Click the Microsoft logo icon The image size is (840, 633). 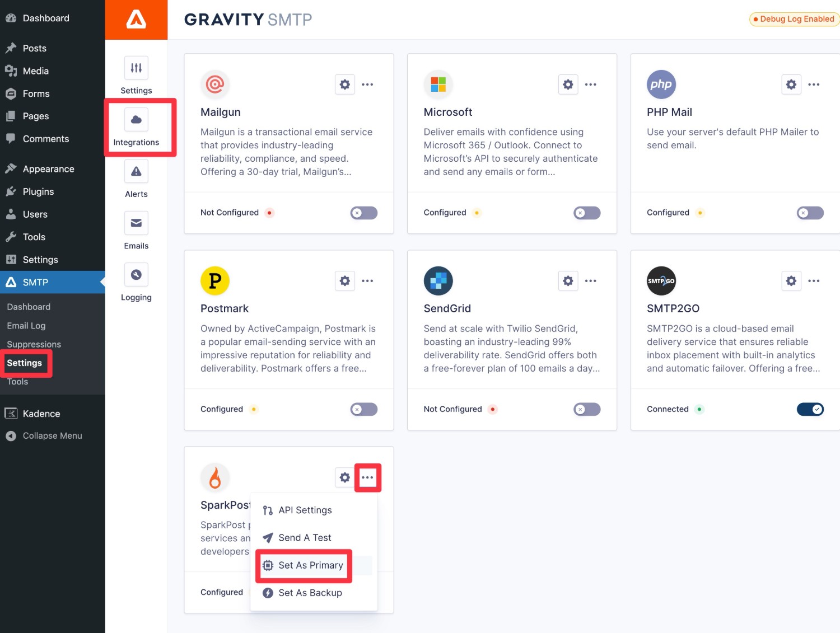[x=438, y=85]
